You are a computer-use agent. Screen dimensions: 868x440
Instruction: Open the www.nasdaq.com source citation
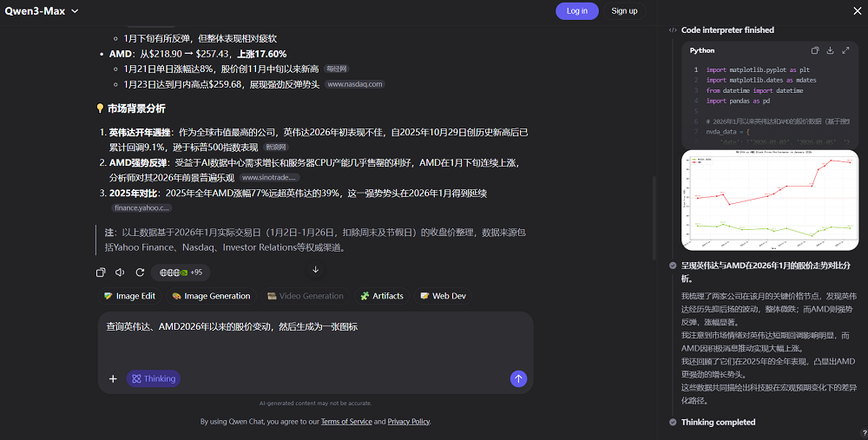354,84
